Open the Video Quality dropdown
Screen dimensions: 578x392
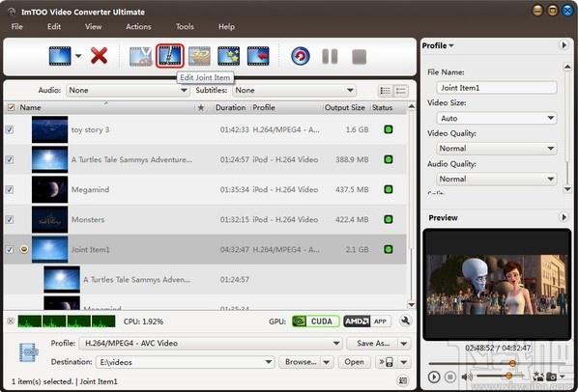pyautogui.click(x=497, y=149)
